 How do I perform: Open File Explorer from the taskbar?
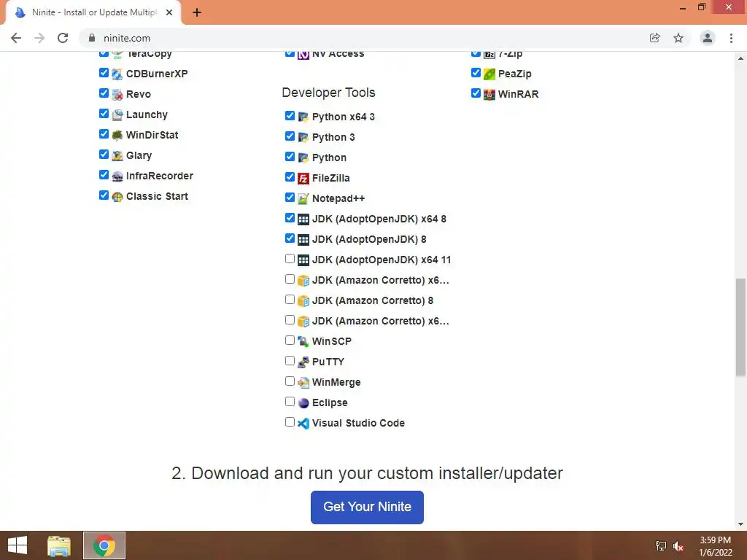pos(59,545)
